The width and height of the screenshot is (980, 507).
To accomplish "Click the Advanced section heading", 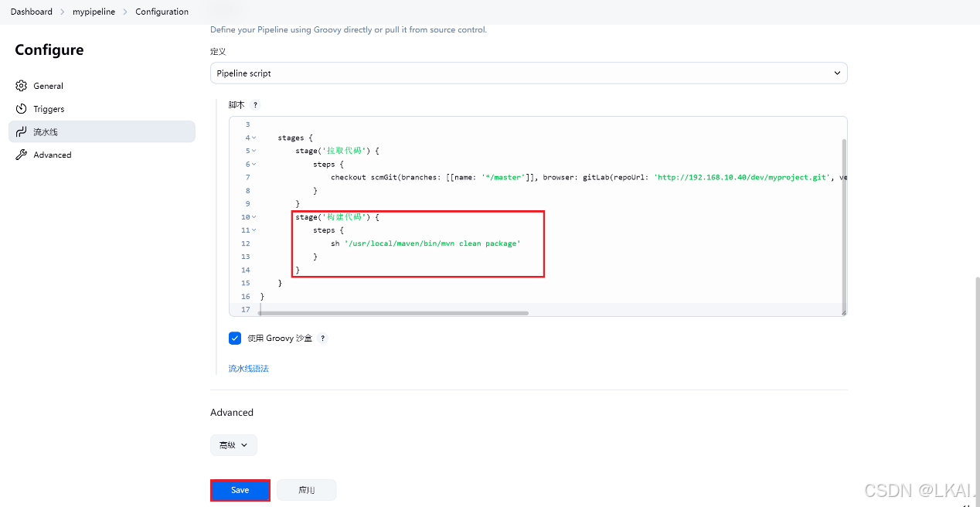I will click(232, 413).
